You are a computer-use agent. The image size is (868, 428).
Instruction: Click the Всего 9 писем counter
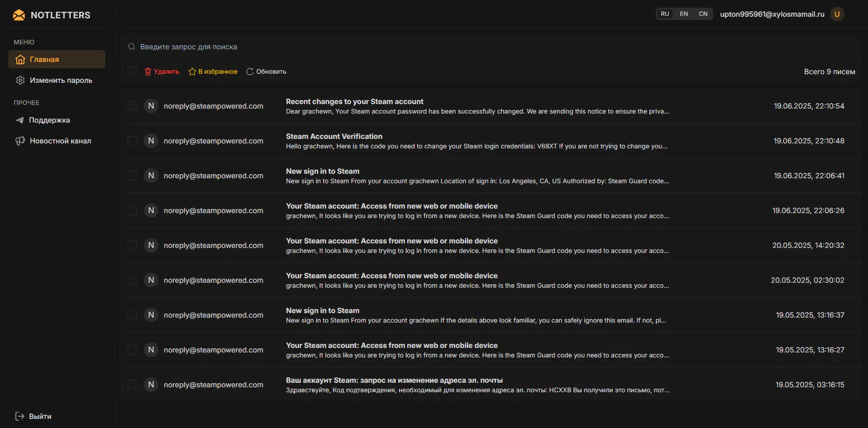[830, 71]
